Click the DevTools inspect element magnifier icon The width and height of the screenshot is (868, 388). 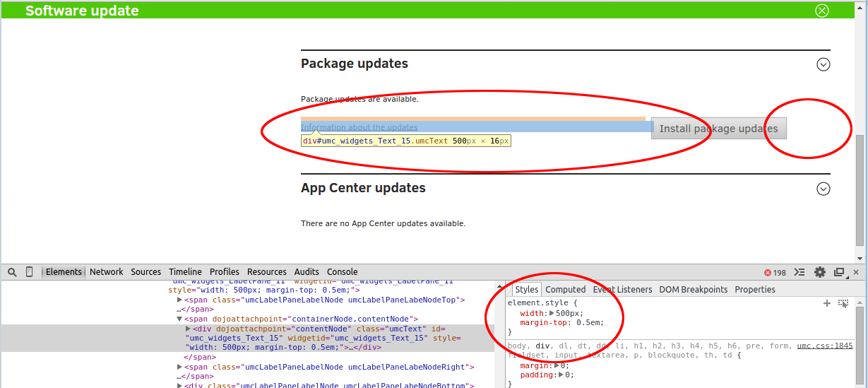coord(12,272)
